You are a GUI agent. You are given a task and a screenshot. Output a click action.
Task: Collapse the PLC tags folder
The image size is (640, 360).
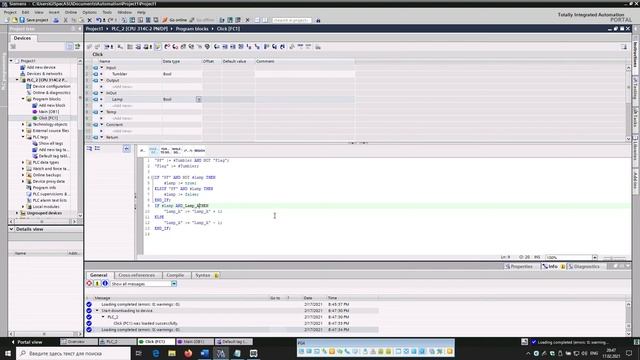click(x=23, y=137)
